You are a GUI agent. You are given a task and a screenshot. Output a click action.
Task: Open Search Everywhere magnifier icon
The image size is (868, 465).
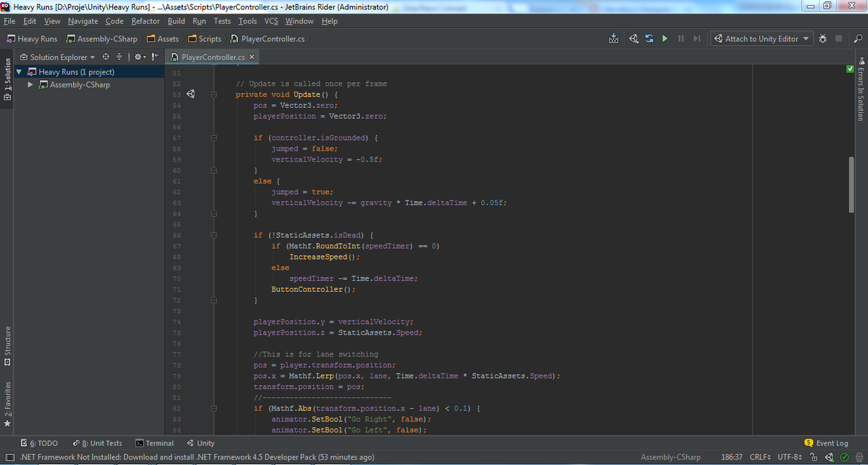tap(858, 39)
